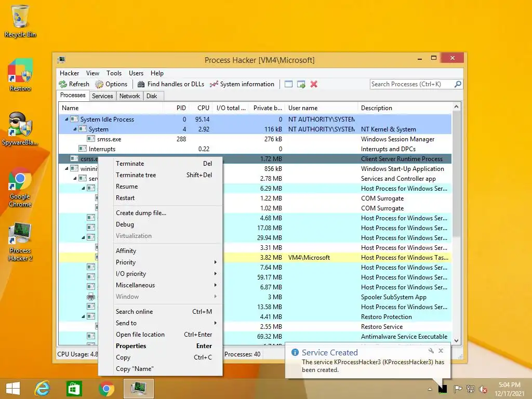Sort by User name column header
The image size is (532, 399).
click(321, 108)
